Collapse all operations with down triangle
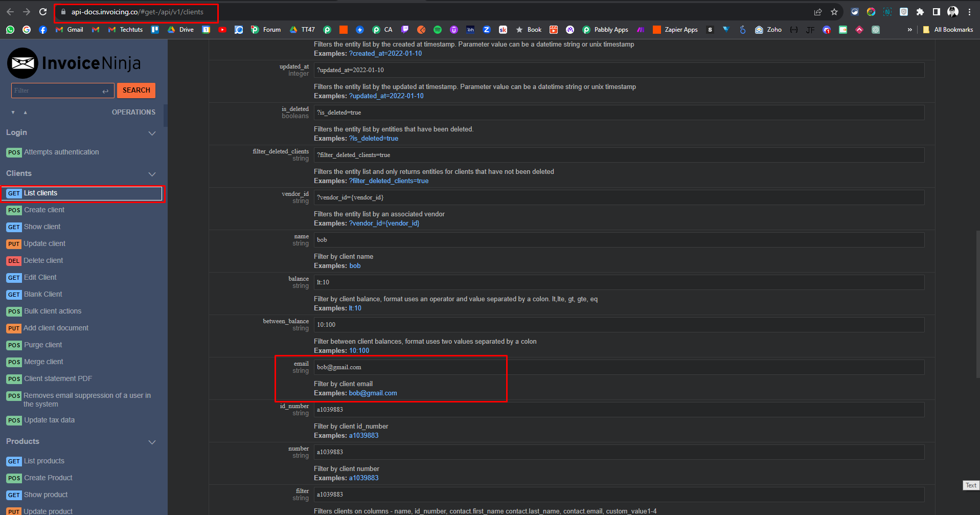Viewport: 980px width, 515px height. tap(13, 112)
